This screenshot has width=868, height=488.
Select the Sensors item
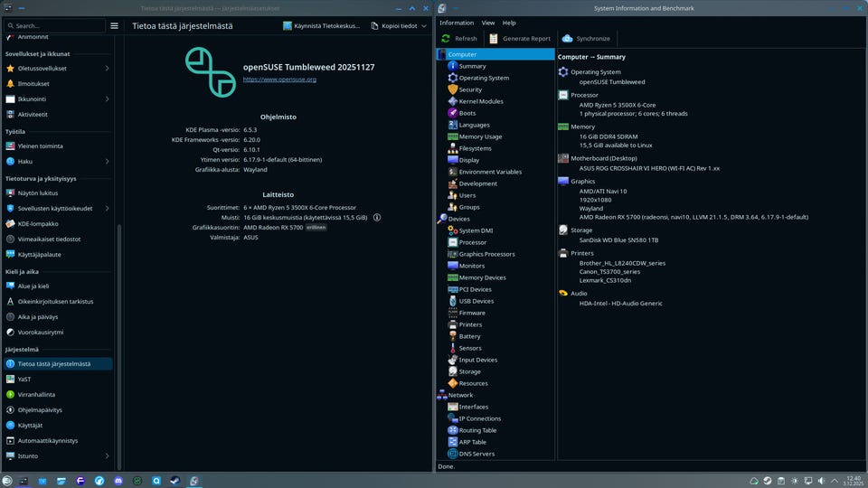click(469, 348)
